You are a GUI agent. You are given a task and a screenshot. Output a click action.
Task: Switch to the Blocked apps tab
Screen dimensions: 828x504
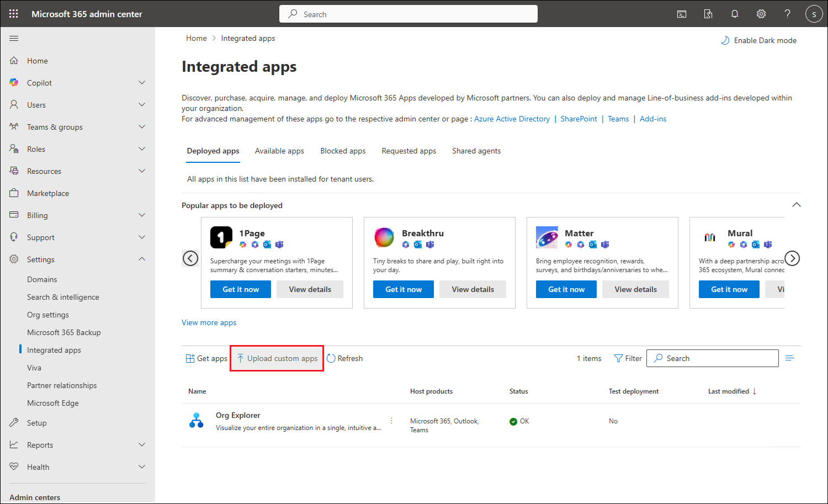point(343,151)
